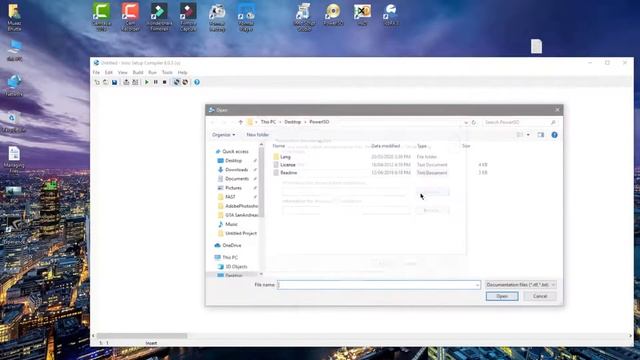This screenshot has height=360, width=640.
Task: Click the Open script icon in Inno Setup toolbar
Action: (x=106, y=82)
